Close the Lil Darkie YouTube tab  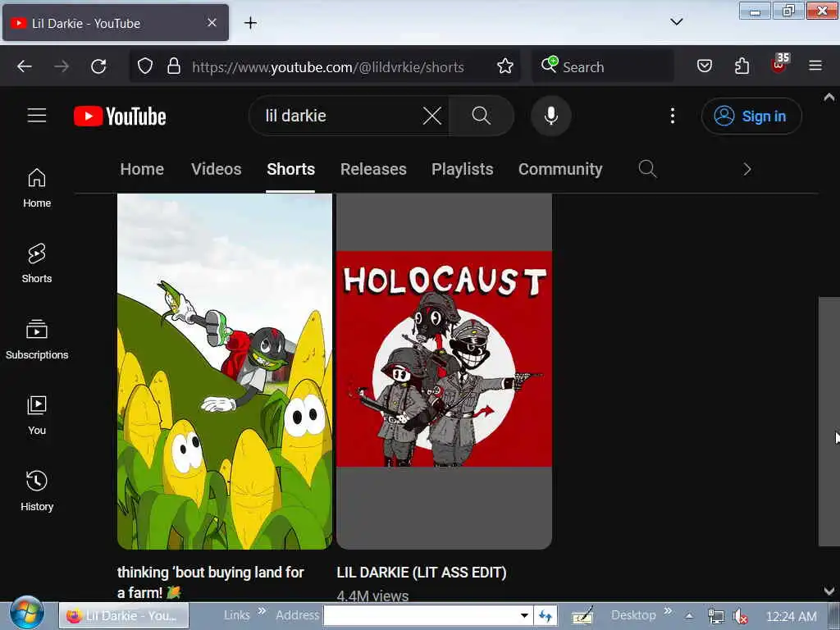pyautogui.click(x=212, y=22)
